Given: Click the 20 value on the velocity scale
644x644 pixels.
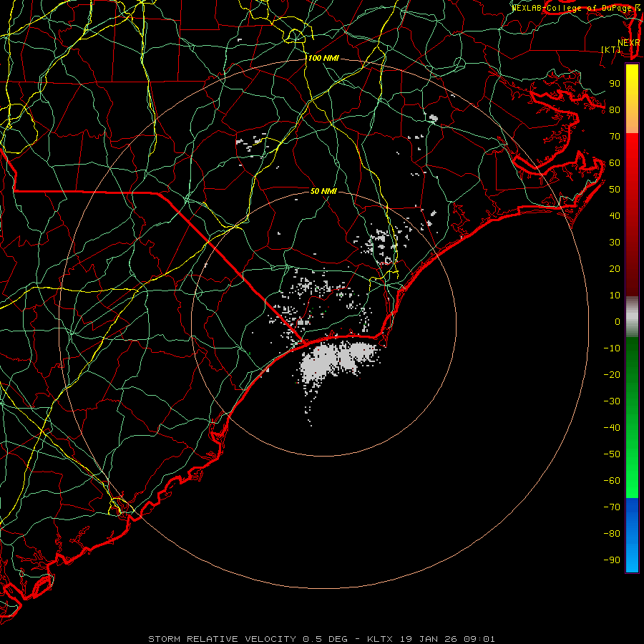Looking at the screenshot, I should pos(615,269).
